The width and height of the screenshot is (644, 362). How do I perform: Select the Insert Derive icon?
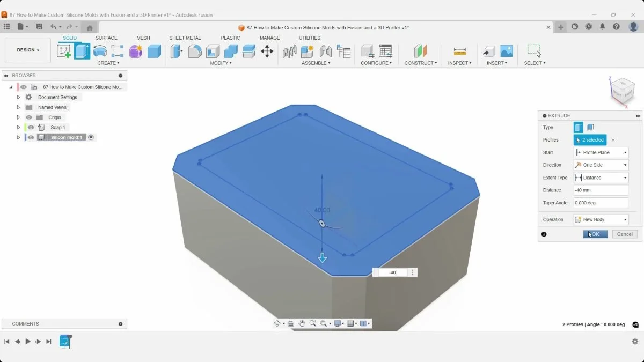[x=489, y=51]
